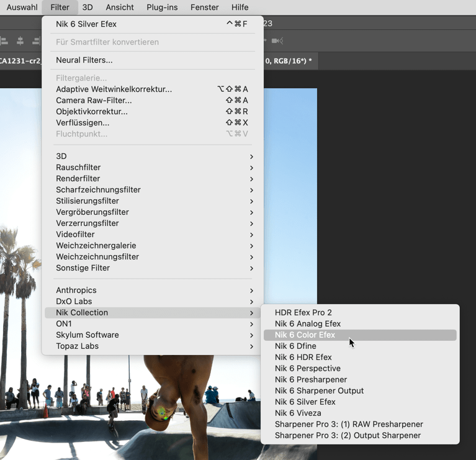
Task: Open the Fenster menu
Action: tap(204, 7)
